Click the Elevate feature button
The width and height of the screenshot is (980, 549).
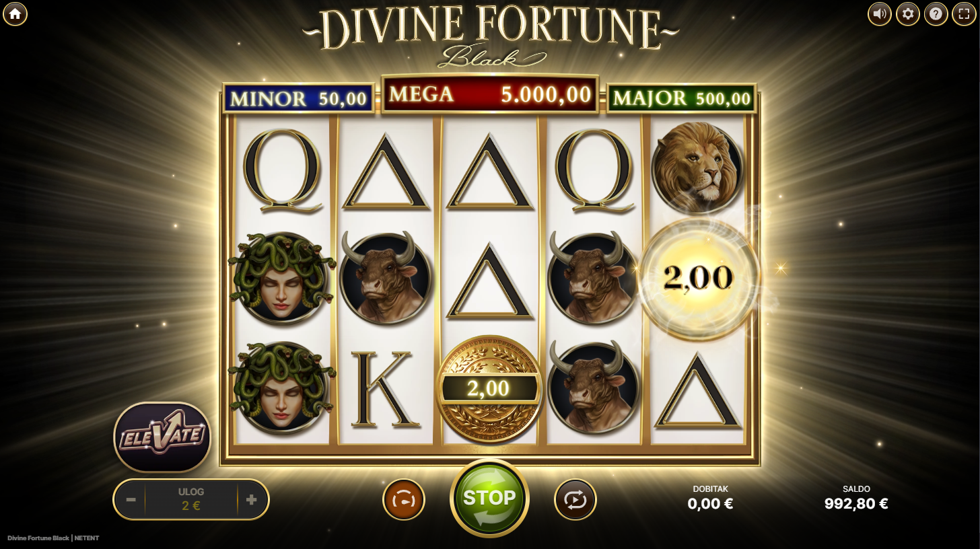(x=162, y=437)
